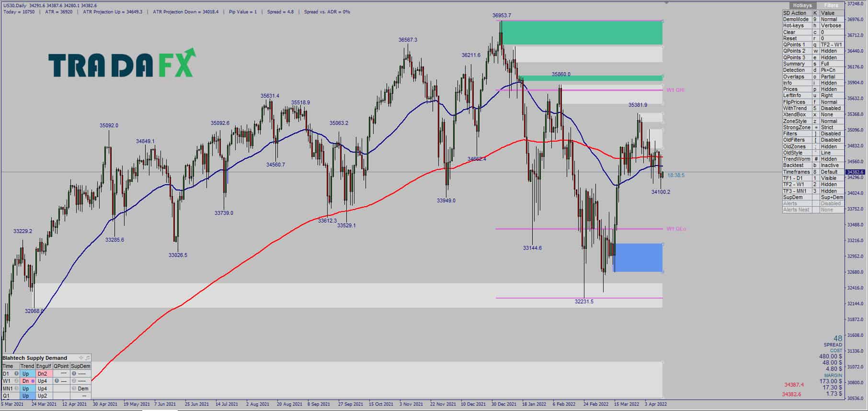Click the 36953.7 high price label

(x=502, y=15)
